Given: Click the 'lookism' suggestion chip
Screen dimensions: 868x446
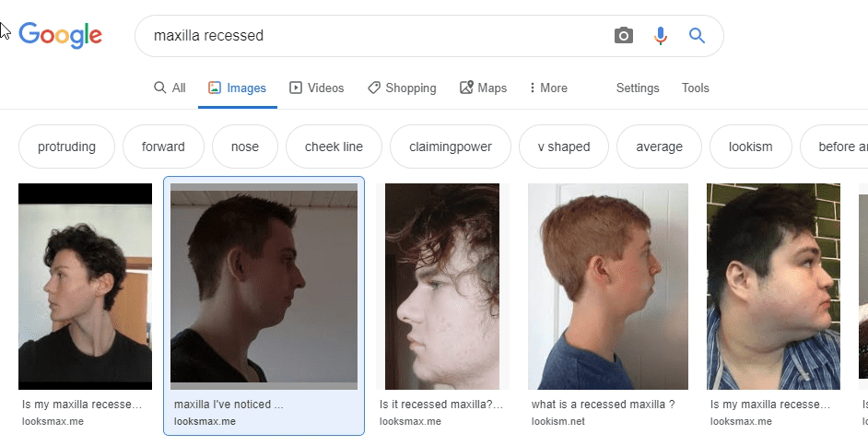Looking at the screenshot, I should 750,147.
